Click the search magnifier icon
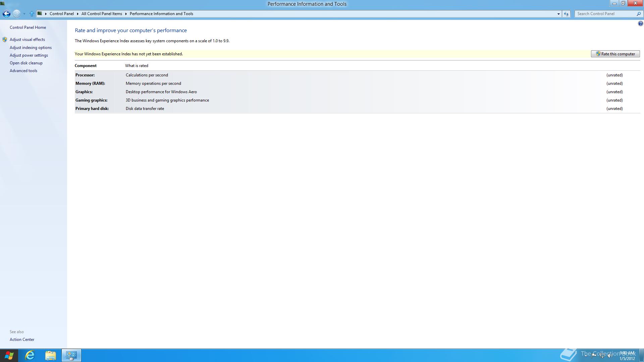Image resolution: width=644 pixels, height=362 pixels. (x=638, y=14)
